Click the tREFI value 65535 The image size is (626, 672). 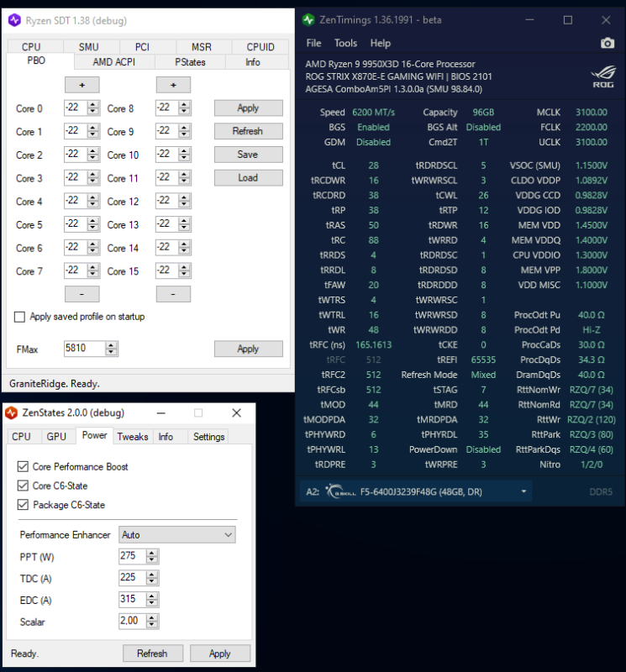pos(483,360)
